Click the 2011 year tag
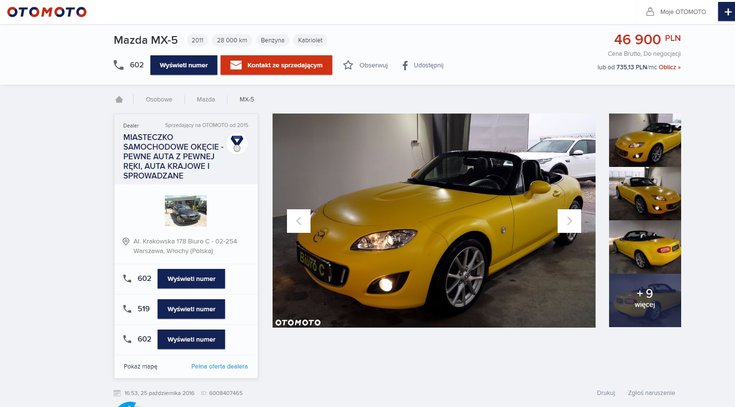This screenshot has width=735, height=407. (197, 40)
